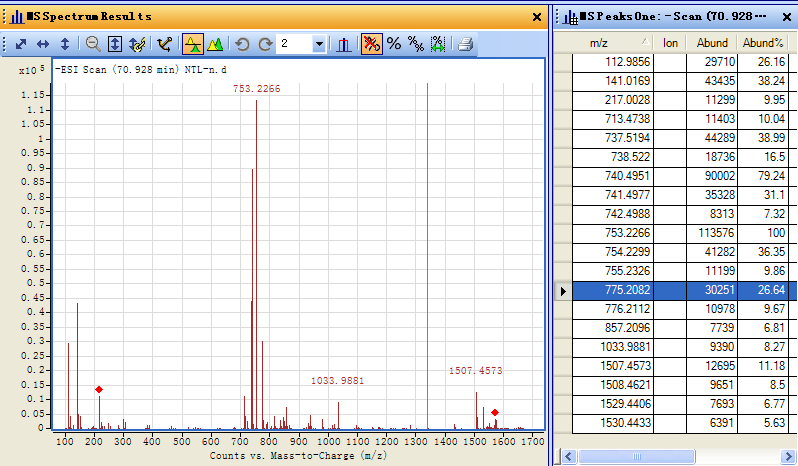Click the undo counter-clockwise arrow icon

pos(242,44)
